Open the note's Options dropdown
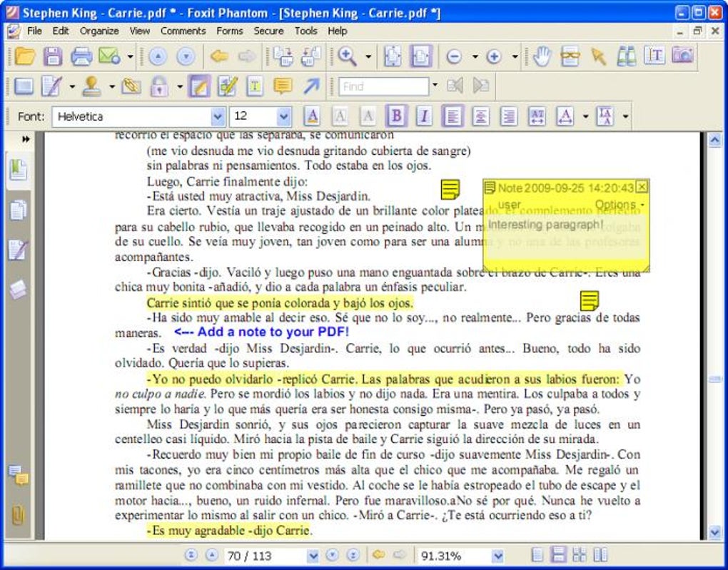 pos(619,205)
